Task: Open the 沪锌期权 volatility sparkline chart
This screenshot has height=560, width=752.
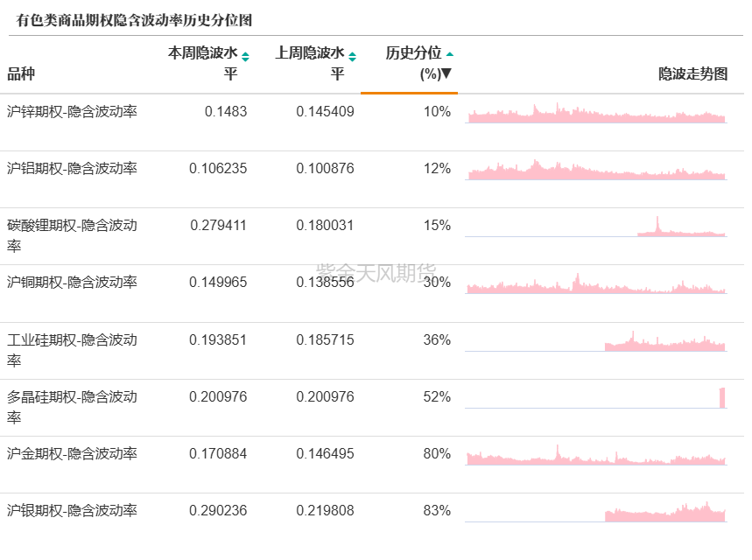Action: click(x=596, y=113)
